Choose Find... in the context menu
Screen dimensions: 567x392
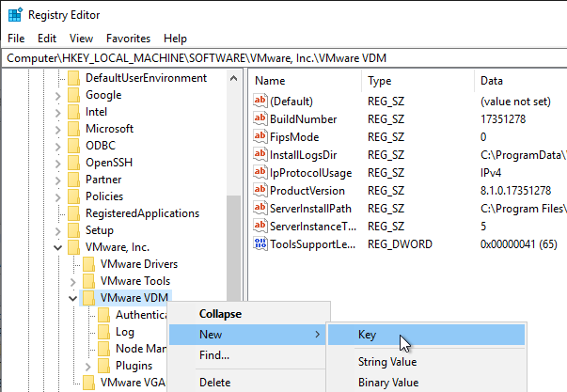249,355
